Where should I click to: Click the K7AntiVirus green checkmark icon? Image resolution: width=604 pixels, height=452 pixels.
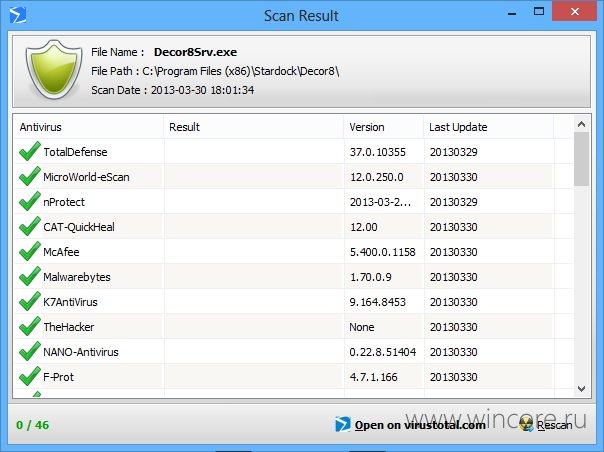pyautogui.click(x=30, y=301)
